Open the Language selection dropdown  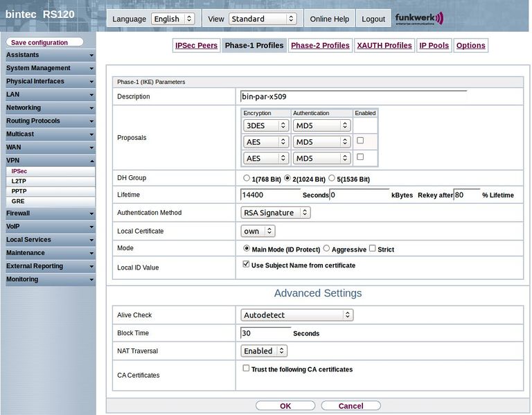click(172, 19)
